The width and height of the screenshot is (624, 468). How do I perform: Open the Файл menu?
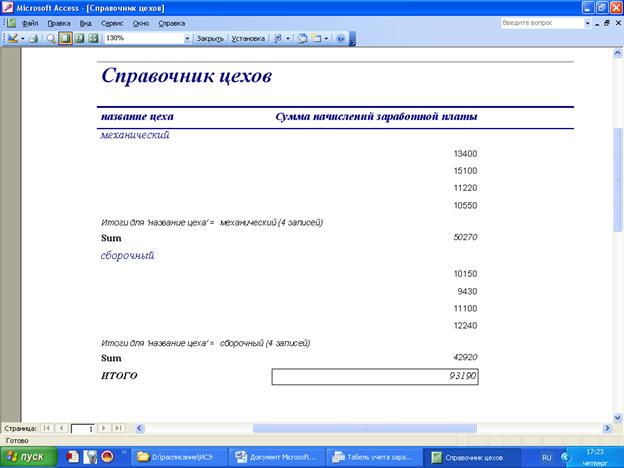click(x=30, y=23)
